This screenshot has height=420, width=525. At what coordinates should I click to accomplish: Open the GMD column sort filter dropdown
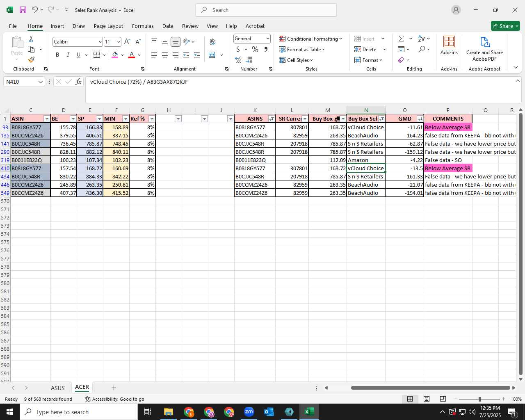pos(420,119)
